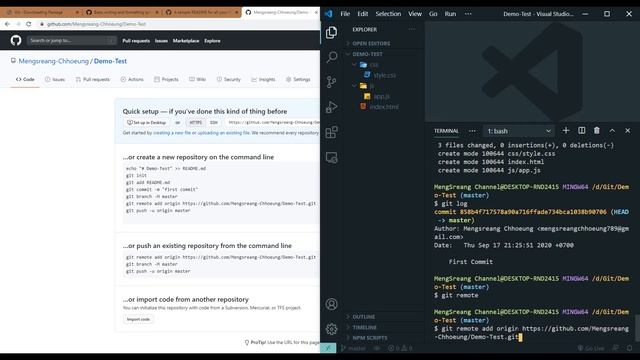Click the Go Live status bar button
Viewport: 640px width, 360px height.
pos(591,348)
